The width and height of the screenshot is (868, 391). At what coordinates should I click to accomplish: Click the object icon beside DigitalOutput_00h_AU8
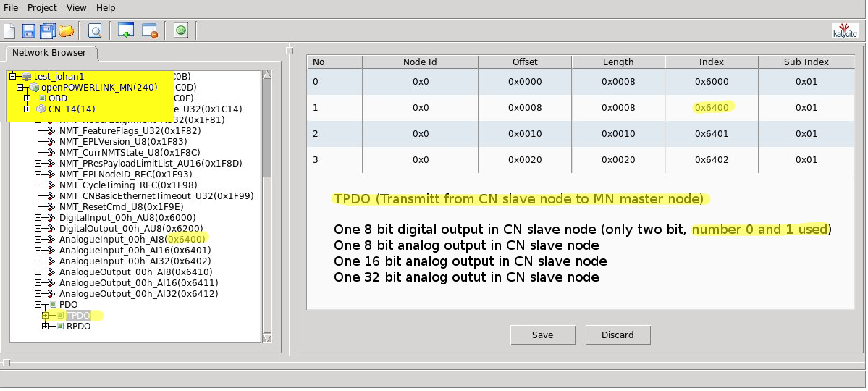pyautogui.click(x=51, y=229)
